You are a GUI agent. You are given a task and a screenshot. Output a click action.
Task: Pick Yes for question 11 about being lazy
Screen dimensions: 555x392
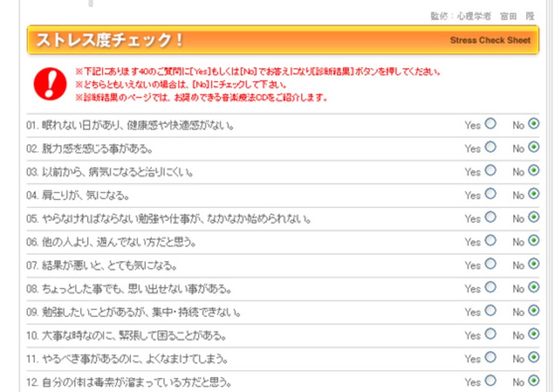(490, 357)
